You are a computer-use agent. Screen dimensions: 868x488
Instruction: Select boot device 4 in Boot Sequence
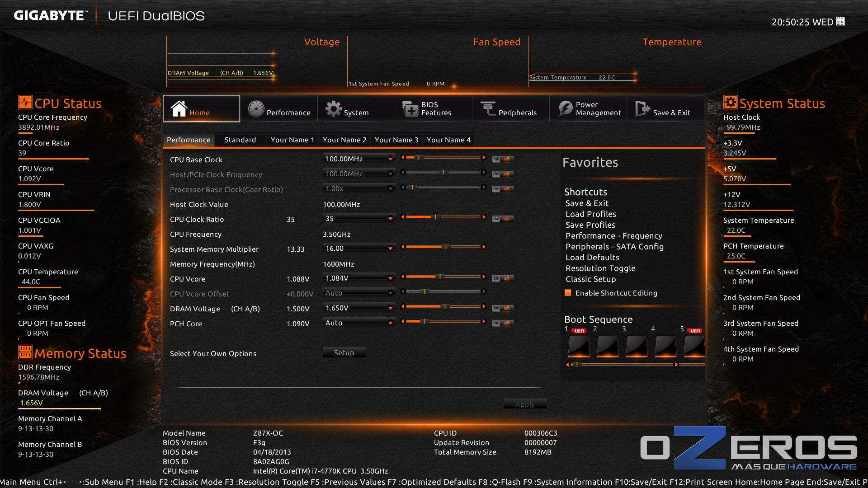pyautogui.click(x=665, y=346)
